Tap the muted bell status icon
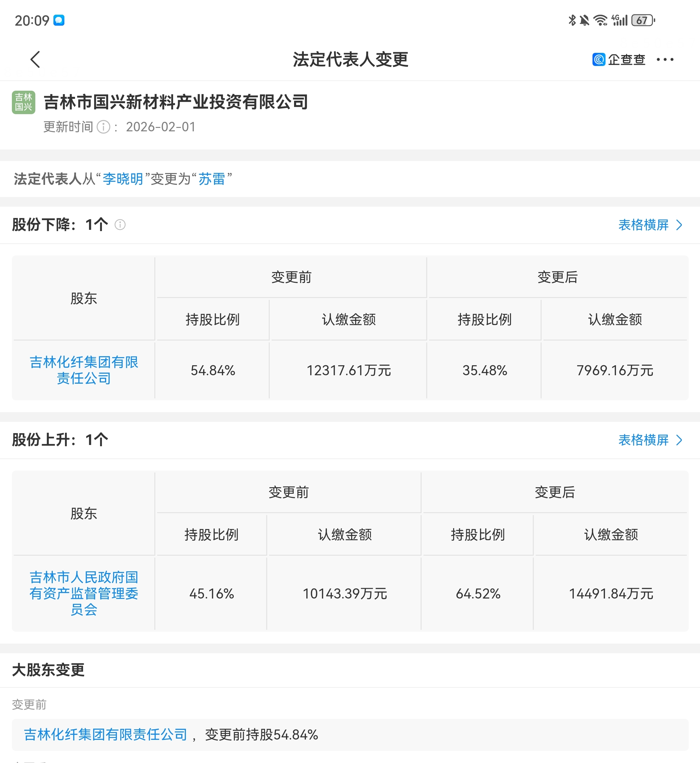This screenshot has height=763, width=700. pos(584,20)
